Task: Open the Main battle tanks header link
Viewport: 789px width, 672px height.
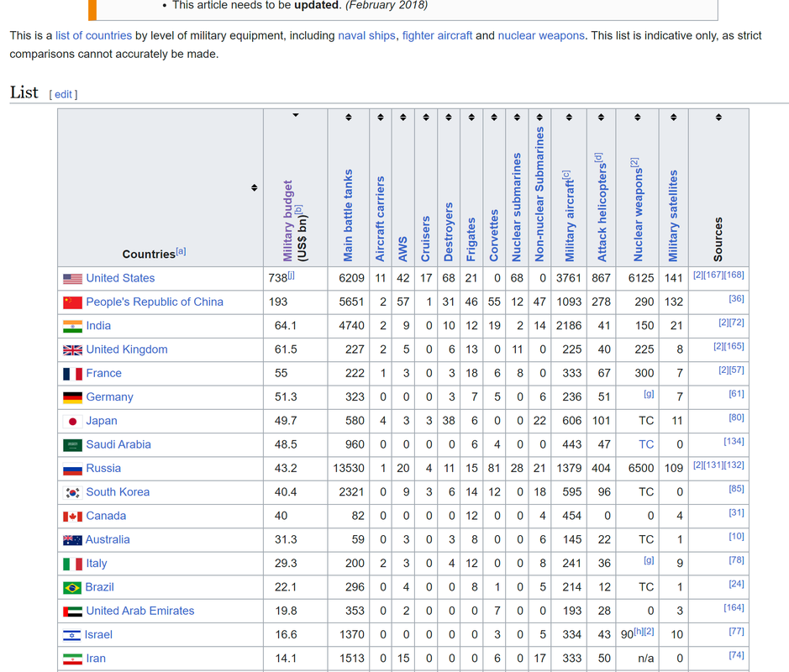Action: (x=348, y=215)
